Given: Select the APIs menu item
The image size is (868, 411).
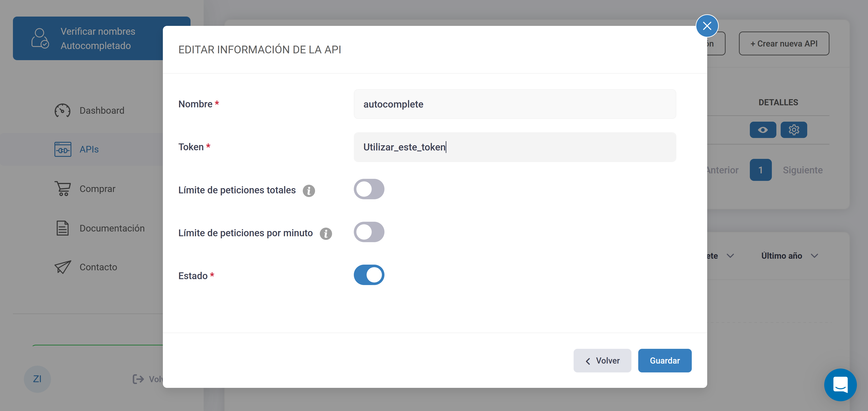Looking at the screenshot, I should [89, 150].
